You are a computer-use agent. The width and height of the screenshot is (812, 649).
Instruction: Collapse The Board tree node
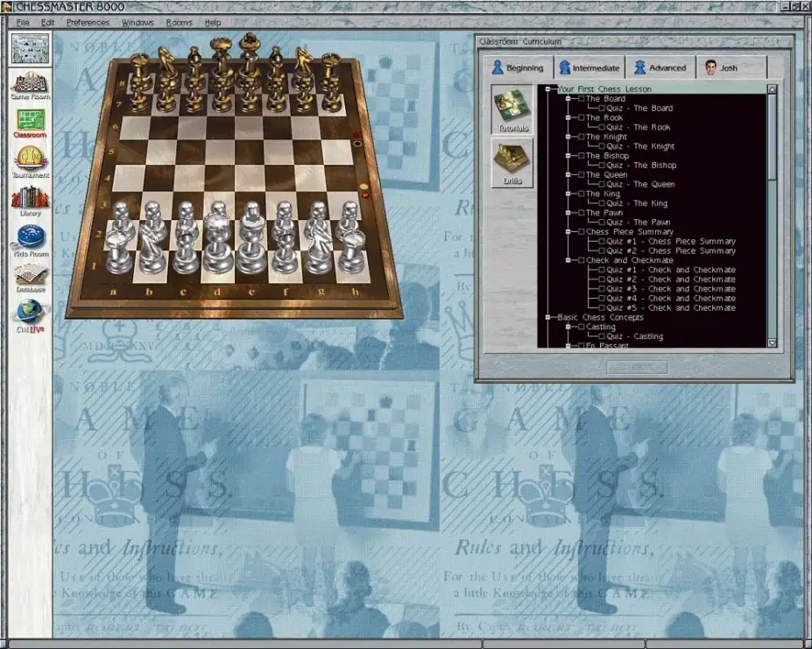click(568, 98)
